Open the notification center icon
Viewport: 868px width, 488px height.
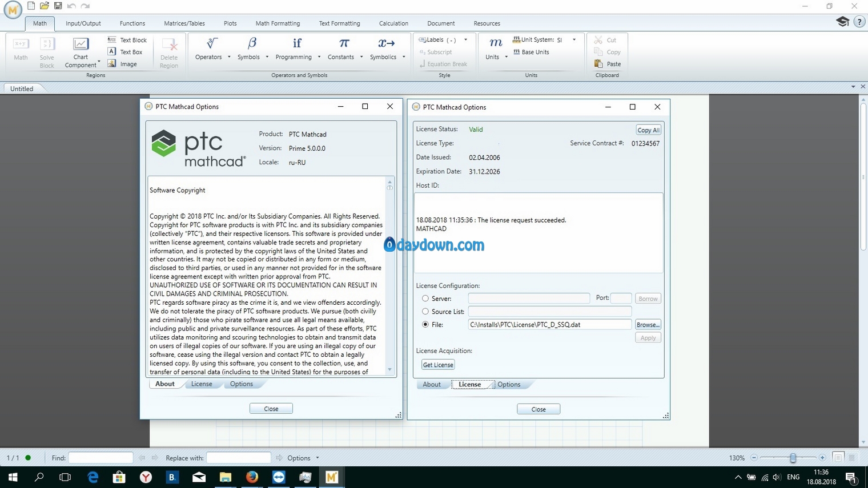851,477
